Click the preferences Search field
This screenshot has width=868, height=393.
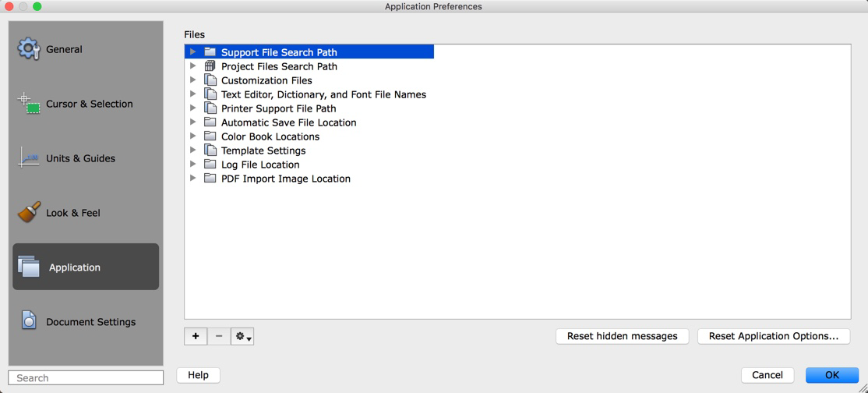[x=86, y=377]
